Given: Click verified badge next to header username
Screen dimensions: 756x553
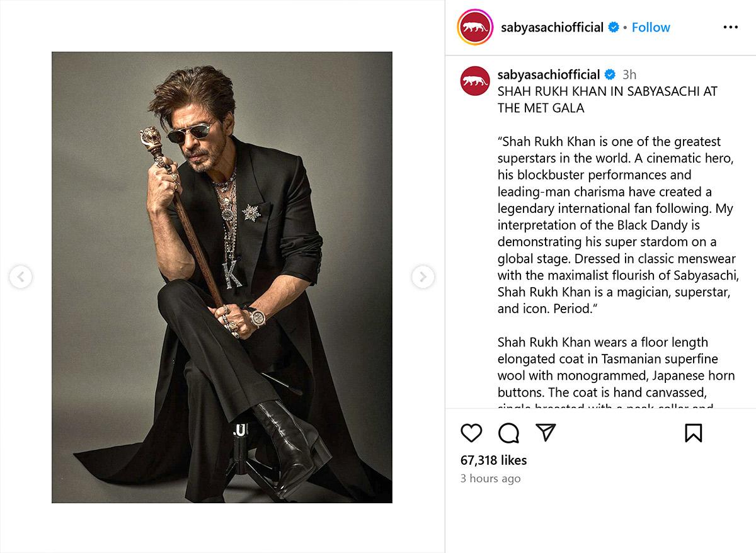Looking at the screenshot, I should coord(614,27).
